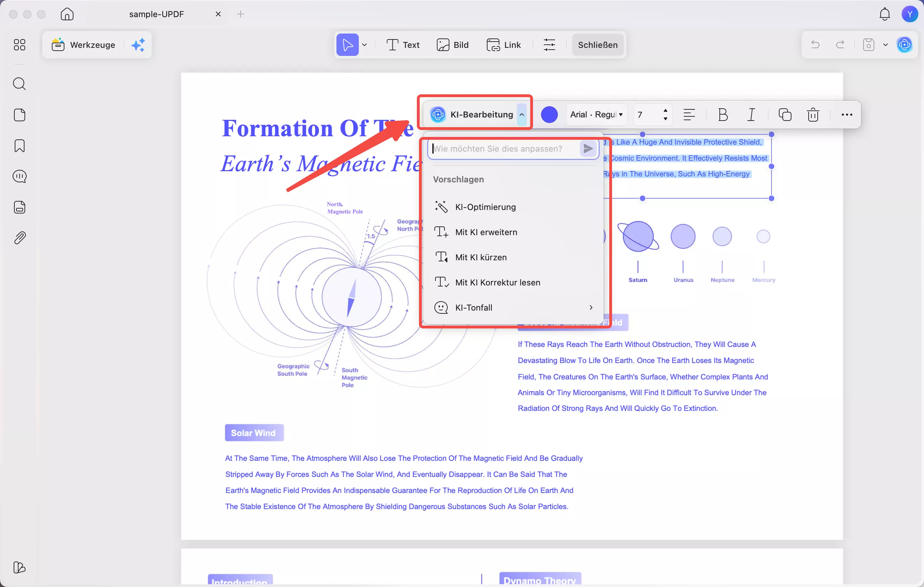Click the notification bell icon
Image resolution: width=924 pixels, height=587 pixels.
point(884,14)
